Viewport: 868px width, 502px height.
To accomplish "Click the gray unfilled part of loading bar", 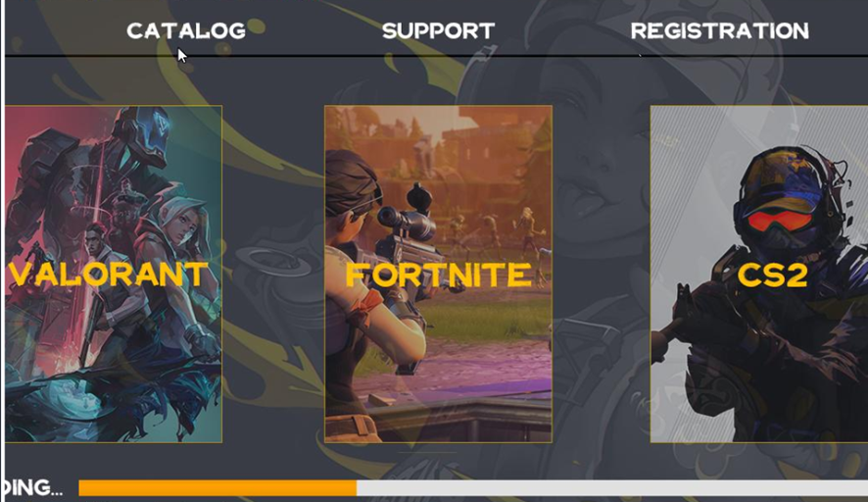I will 612,488.
